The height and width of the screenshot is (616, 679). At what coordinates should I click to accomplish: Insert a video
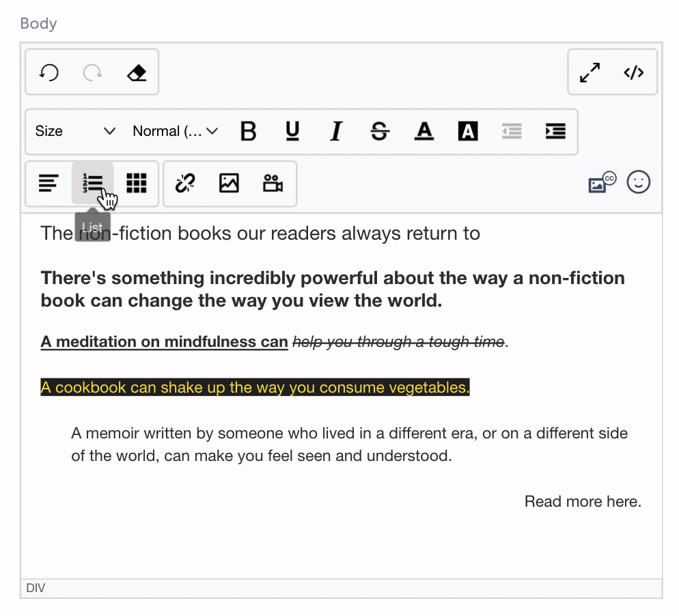273,183
